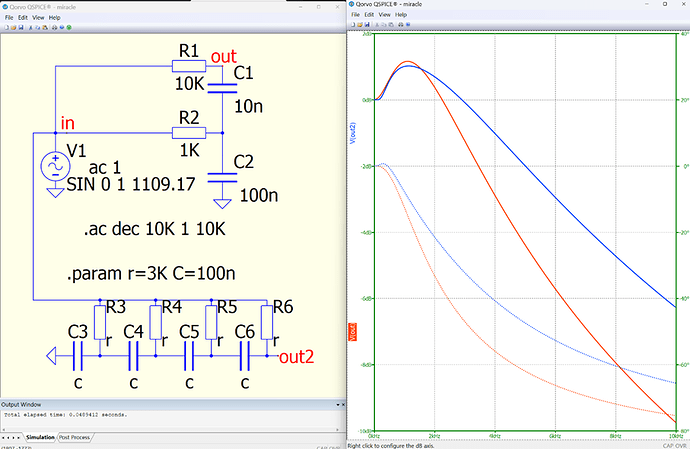
Task: Select the V1 voltage source symbol
Action: (51, 167)
